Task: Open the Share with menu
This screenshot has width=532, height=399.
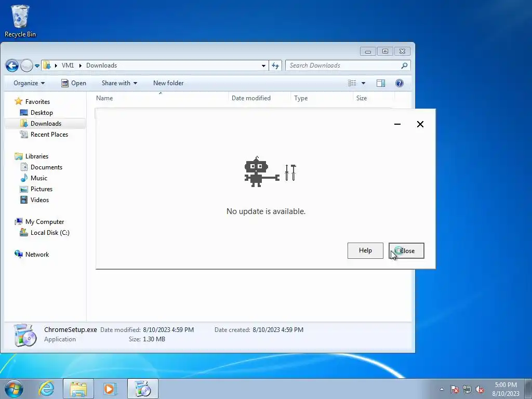Action: [x=119, y=83]
